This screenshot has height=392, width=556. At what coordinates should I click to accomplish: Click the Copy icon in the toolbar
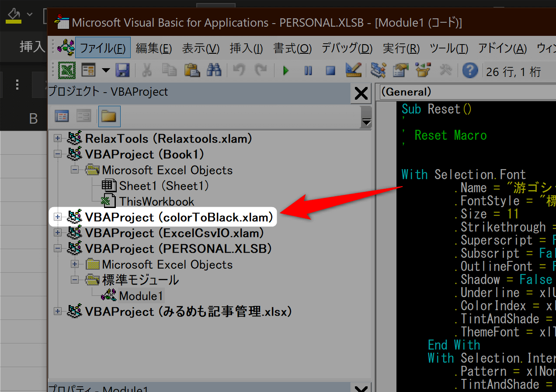(x=169, y=70)
